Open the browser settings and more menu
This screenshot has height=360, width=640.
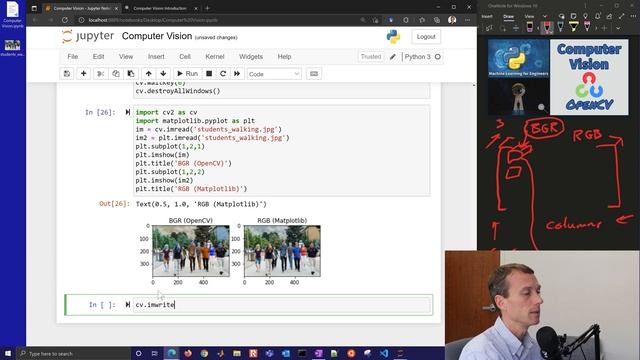[467, 20]
